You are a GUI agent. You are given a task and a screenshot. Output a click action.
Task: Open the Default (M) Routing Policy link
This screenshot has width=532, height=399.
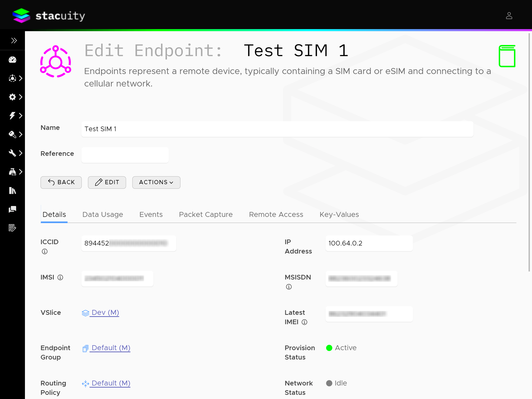click(x=111, y=383)
